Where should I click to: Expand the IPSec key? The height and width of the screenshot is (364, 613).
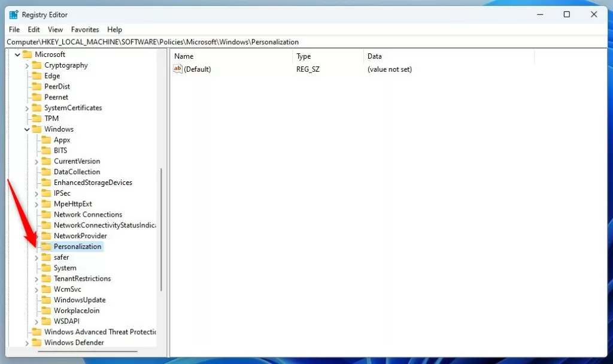click(x=37, y=193)
